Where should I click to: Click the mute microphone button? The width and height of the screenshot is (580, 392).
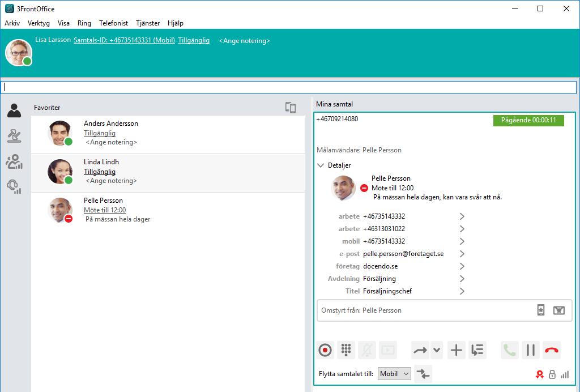[x=367, y=350]
